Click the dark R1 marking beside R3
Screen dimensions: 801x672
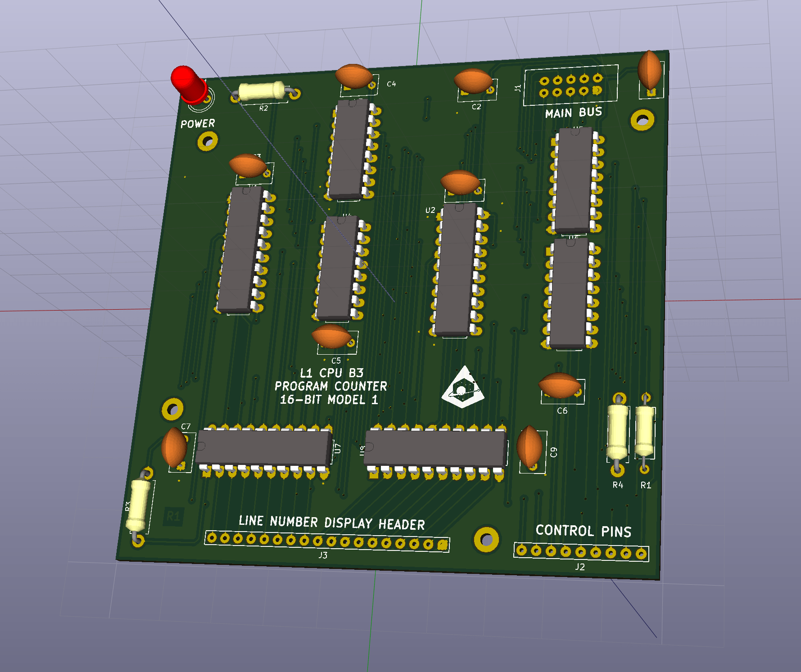tap(173, 515)
